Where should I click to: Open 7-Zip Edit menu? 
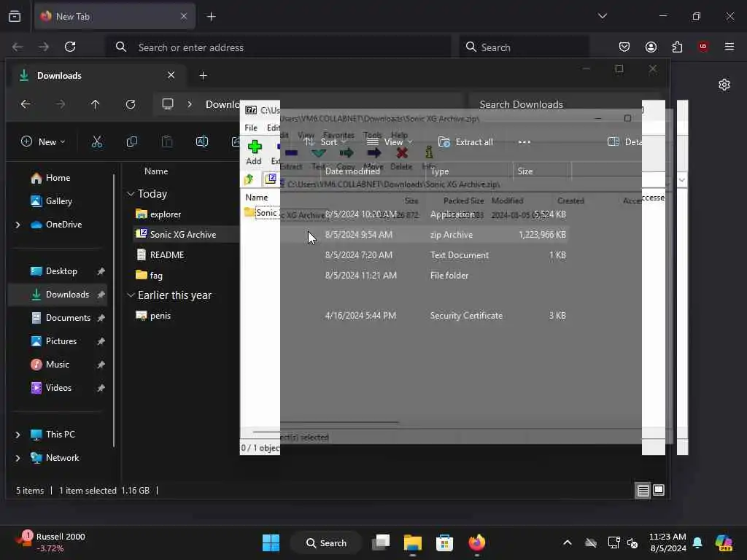[274, 128]
